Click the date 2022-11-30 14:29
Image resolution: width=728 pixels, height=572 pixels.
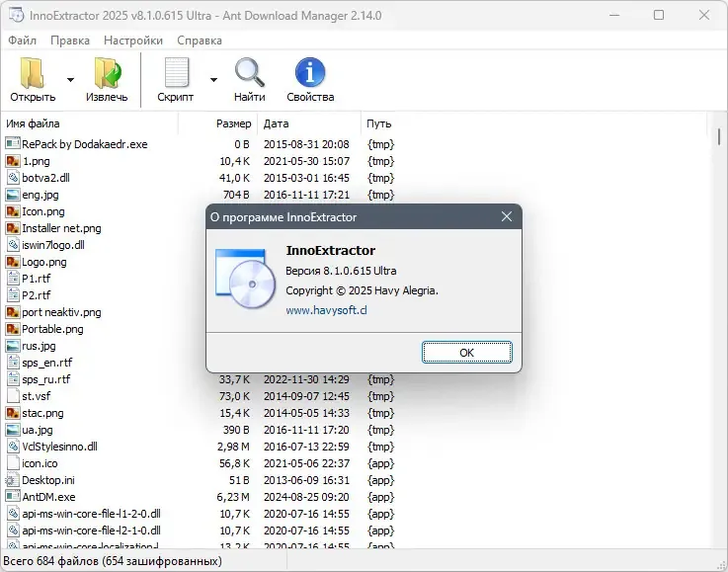click(x=306, y=379)
